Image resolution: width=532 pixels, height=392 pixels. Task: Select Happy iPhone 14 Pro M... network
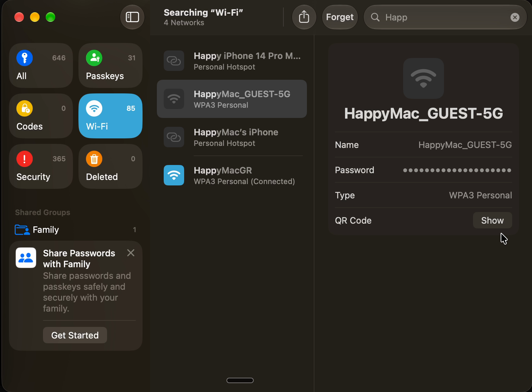pyautogui.click(x=232, y=61)
